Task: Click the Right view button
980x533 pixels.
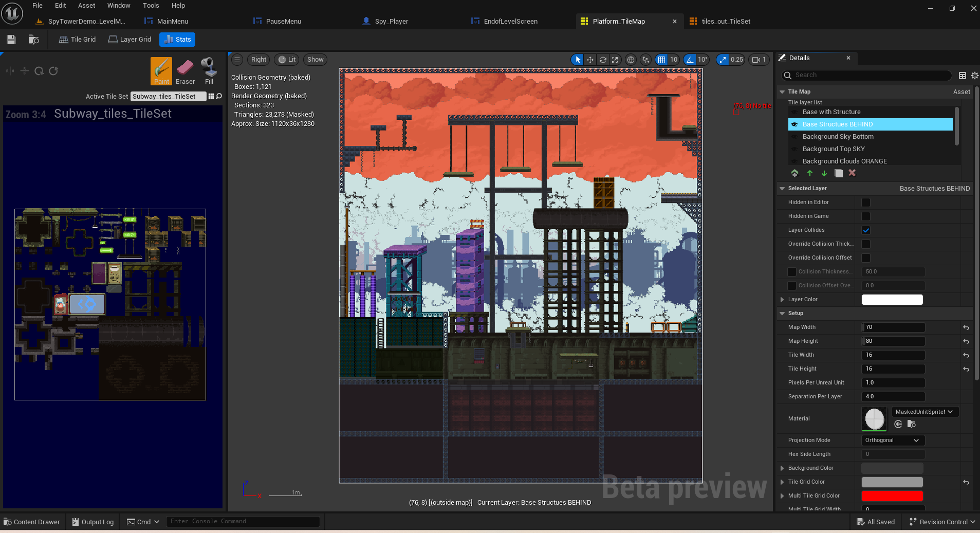Action: pyautogui.click(x=258, y=60)
